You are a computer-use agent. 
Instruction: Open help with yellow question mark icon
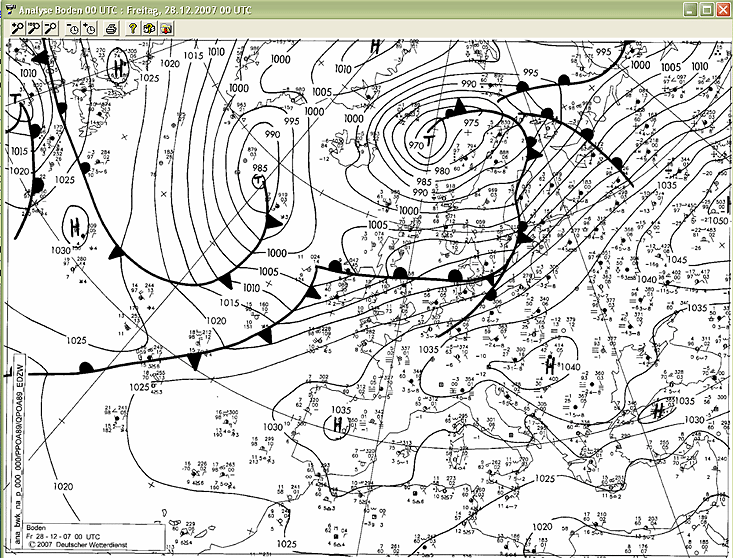click(x=133, y=28)
